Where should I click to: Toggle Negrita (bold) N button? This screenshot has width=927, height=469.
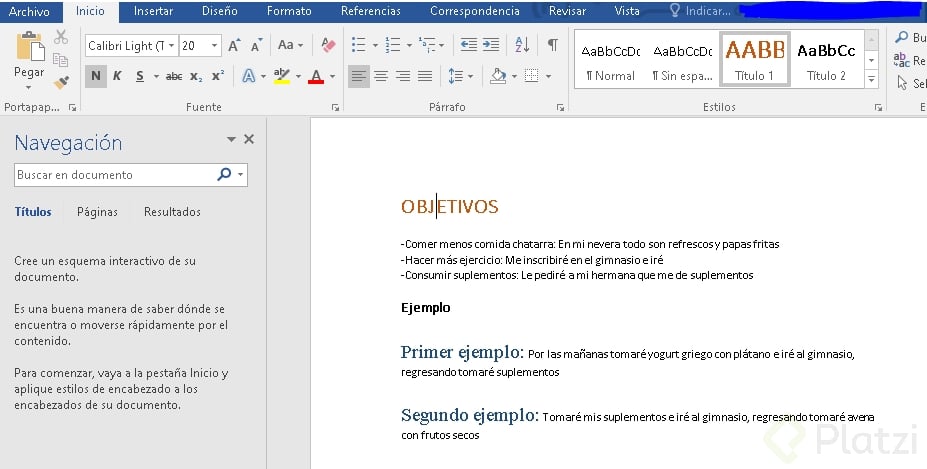96,76
